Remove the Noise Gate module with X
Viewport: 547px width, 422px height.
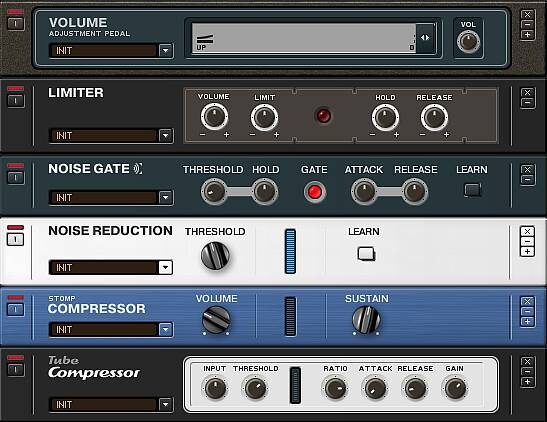(x=527, y=169)
